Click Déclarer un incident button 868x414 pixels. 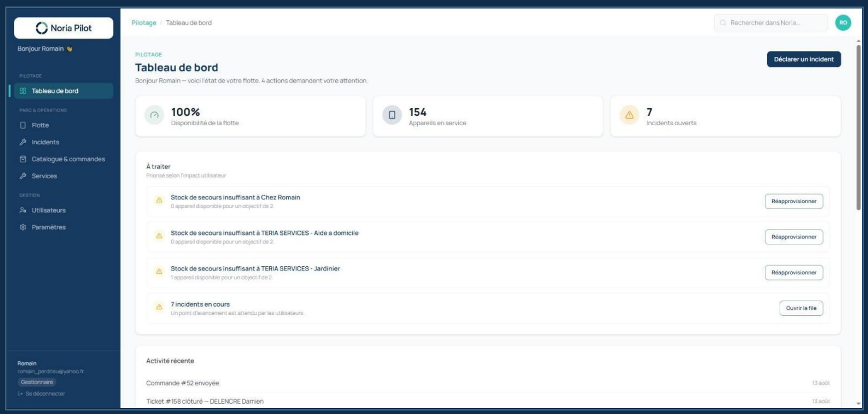pyautogui.click(x=804, y=59)
